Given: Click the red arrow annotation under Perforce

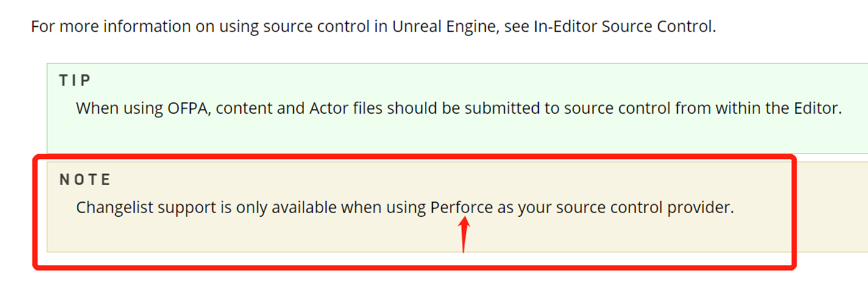Looking at the screenshot, I should 464,236.
